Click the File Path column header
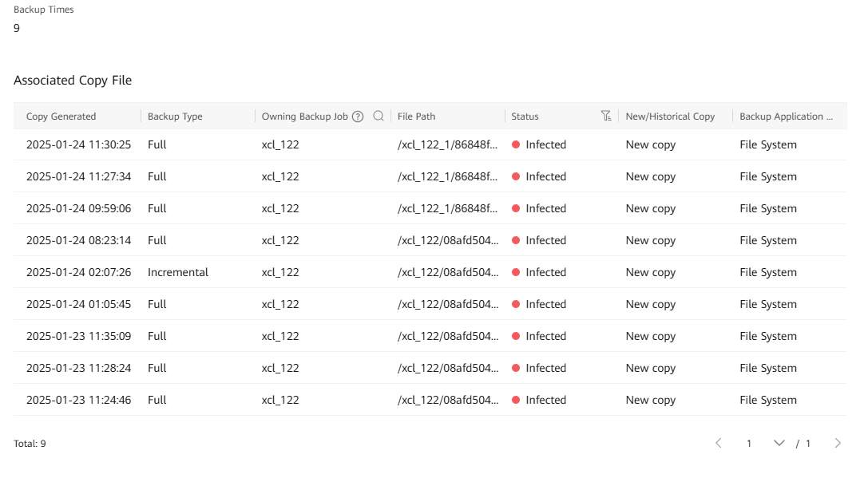Screen dimensions: 868x482 pos(417,117)
